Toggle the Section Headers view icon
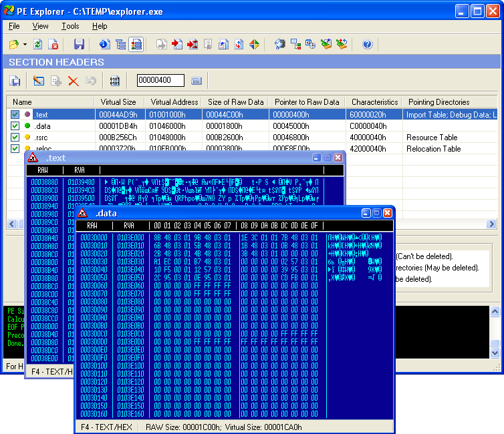This screenshot has width=504, height=434. (x=136, y=44)
